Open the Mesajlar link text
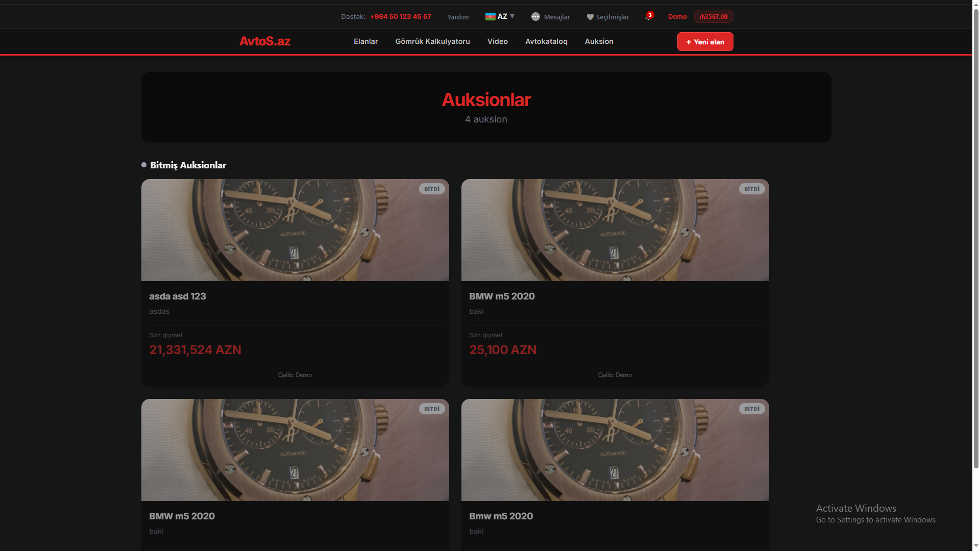Image resolution: width=980 pixels, height=551 pixels. click(x=557, y=17)
